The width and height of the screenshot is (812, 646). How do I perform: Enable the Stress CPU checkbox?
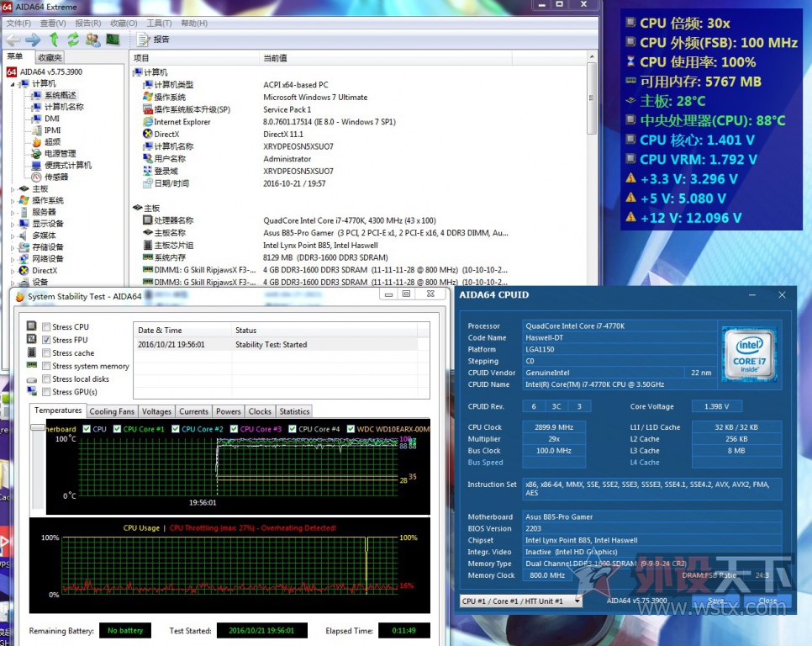pos(46,327)
